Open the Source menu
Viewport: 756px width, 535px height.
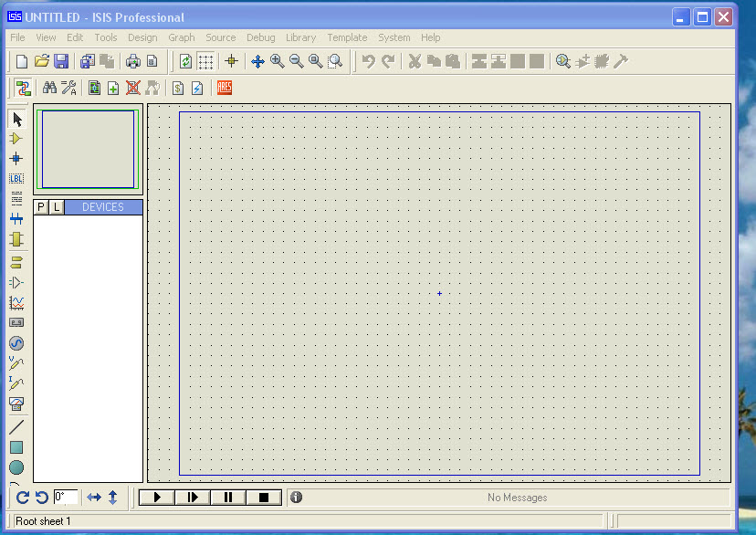tap(221, 37)
